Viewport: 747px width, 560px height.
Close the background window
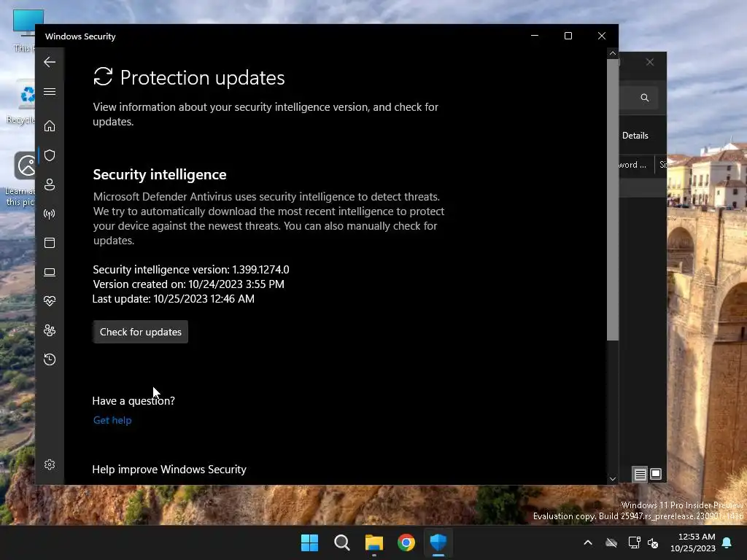[650, 63]
